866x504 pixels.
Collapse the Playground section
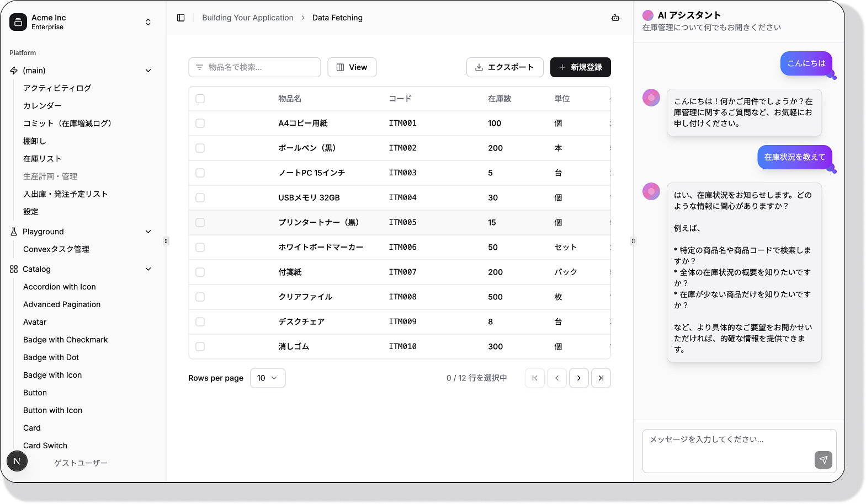pyautogui.click(x=148, y=232)
